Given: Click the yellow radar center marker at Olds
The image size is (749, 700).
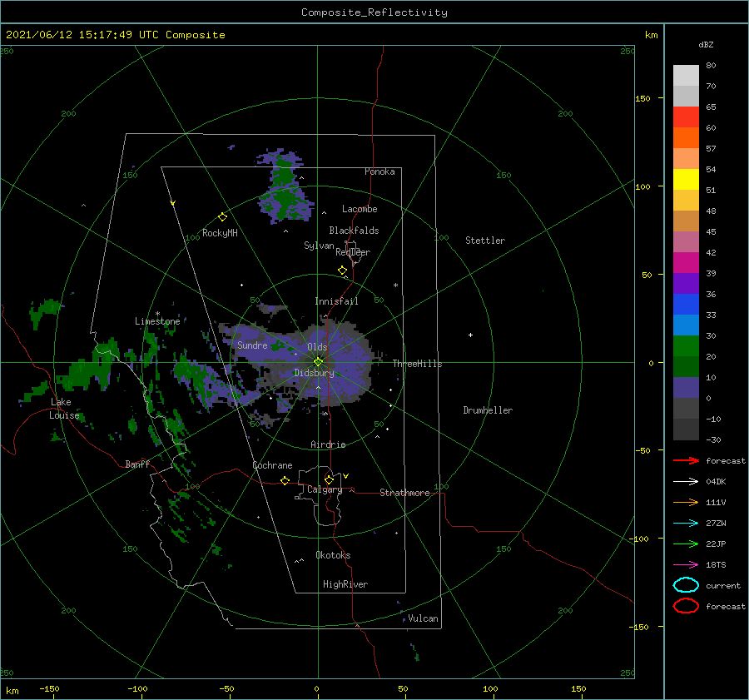Looking at the screenshot, I should click(318, 362).
